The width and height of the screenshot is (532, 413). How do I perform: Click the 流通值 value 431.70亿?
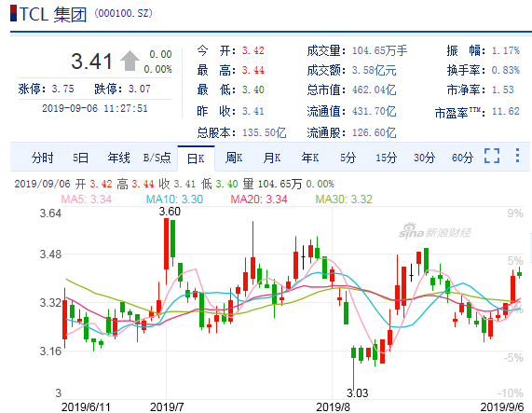[x=374, y=111]
